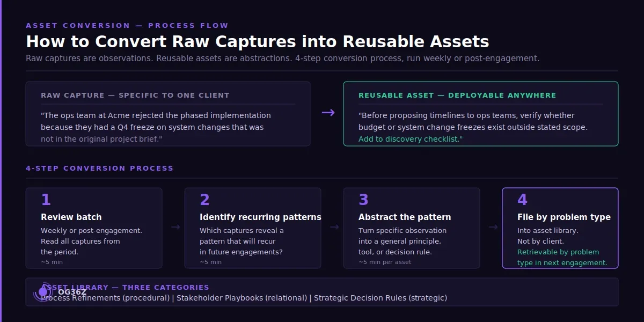Click the arrow between steps 1 and 2

tap(175, 228)
